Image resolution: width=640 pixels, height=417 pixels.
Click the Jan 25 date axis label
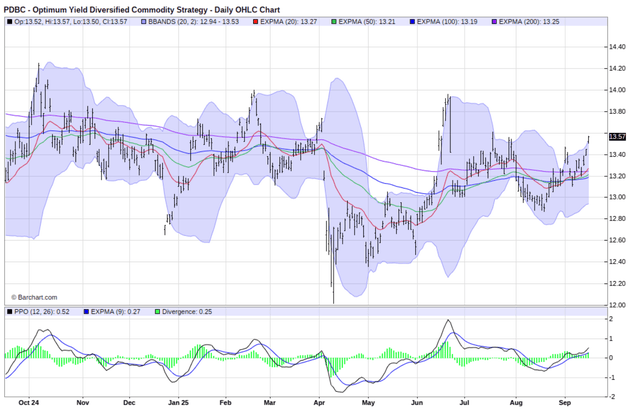click(x=179, y=403)
